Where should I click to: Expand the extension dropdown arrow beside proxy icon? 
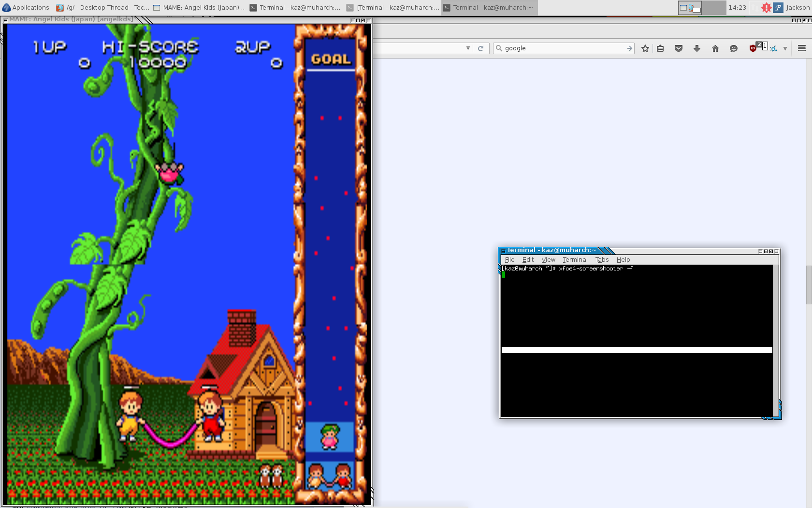tap(785, 48)
